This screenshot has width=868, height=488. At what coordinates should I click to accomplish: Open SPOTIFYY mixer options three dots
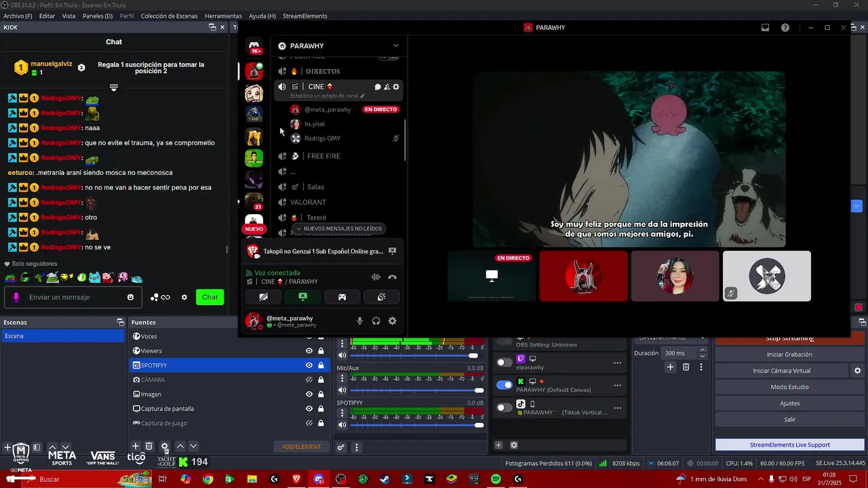tap(342, 412)
